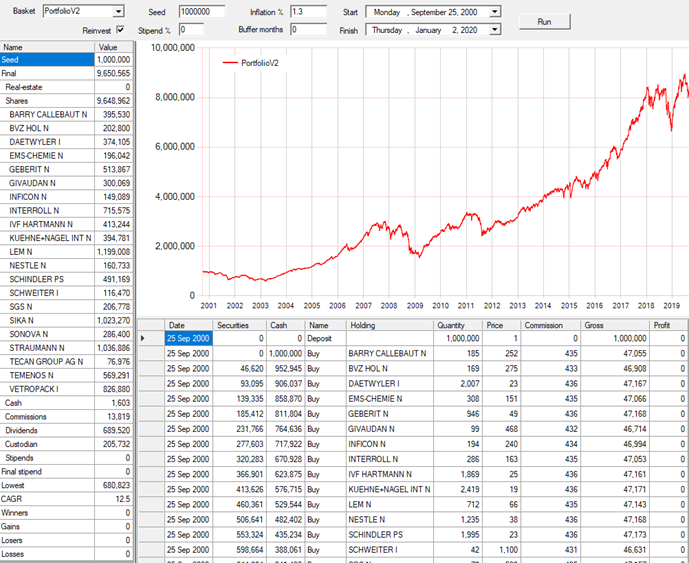Image resolution: width=689 pixels, height=563 pixels.
Task: Select INFICON N in summary list
Action: pos(66,197)
